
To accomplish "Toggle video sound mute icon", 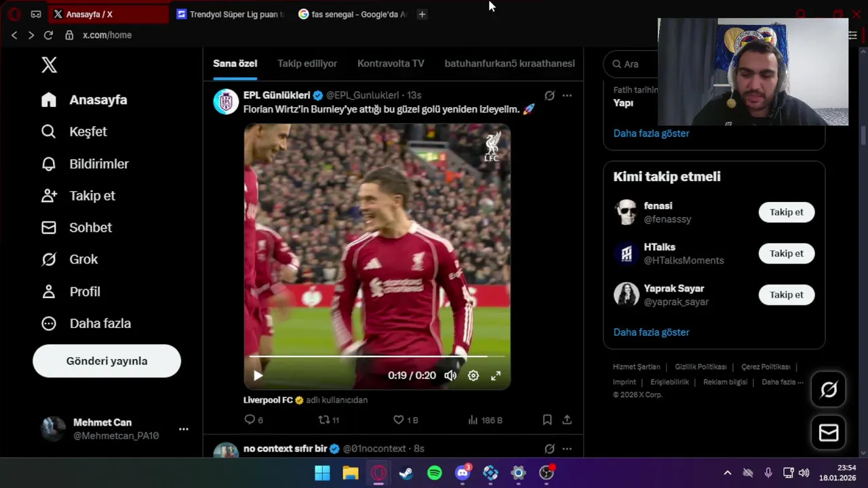I will pyautogui.click(x=450, y=375).
